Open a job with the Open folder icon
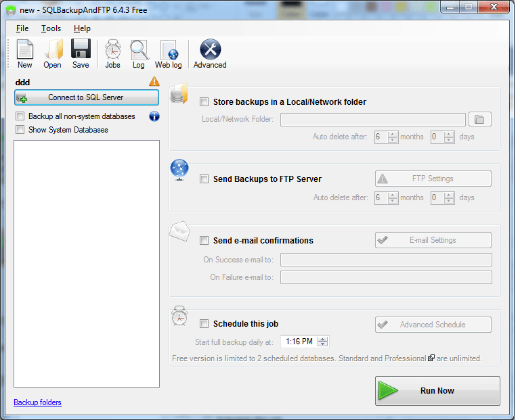The width and height of the screenshot is (520, 420). pyautogui.click(x=52, y=53)
